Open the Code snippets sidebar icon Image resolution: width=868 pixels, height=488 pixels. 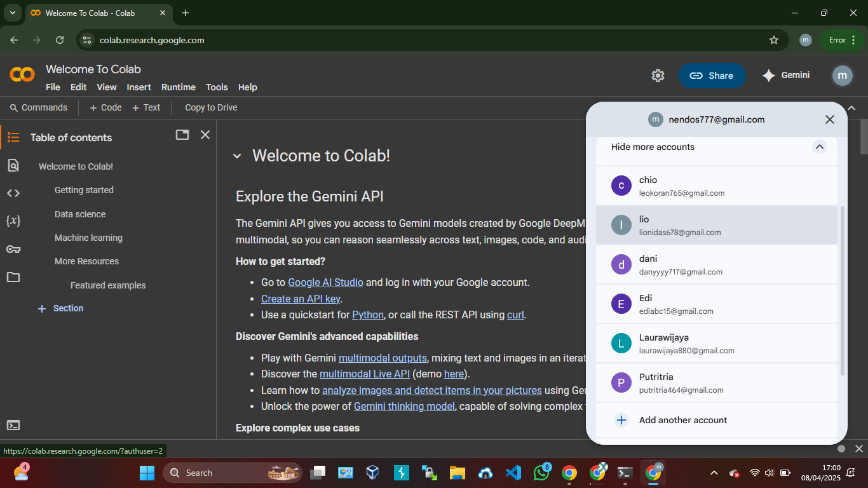point(13,193)
